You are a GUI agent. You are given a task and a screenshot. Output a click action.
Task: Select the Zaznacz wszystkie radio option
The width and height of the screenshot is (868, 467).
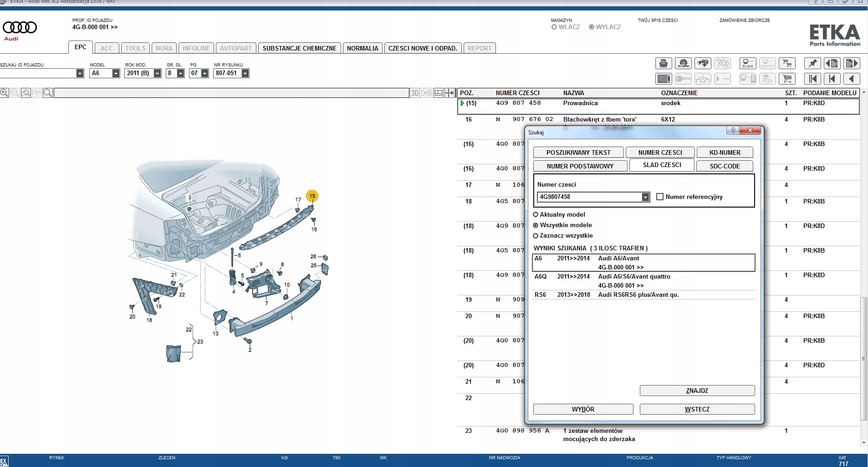tap(536, 235)
